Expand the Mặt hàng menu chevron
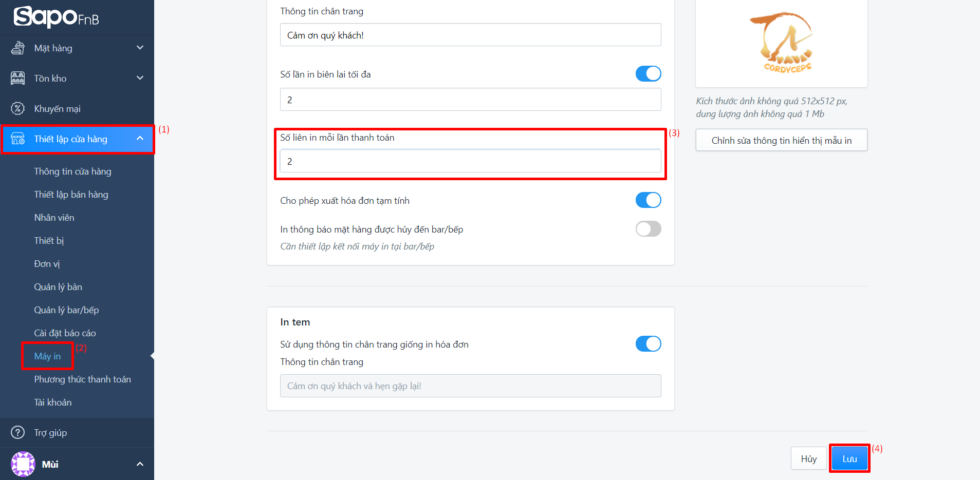The image size is (980, 480). point(140,48)
